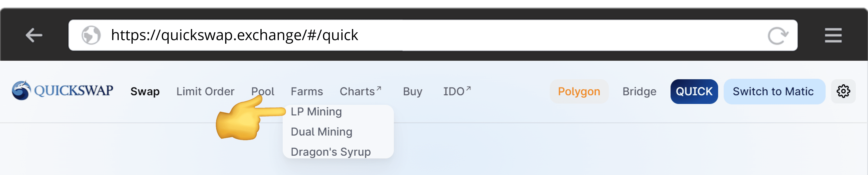Click the QuickSwap dragon logo
The width and height of the screenshot is (868, 175).
(x=21, y=90)
